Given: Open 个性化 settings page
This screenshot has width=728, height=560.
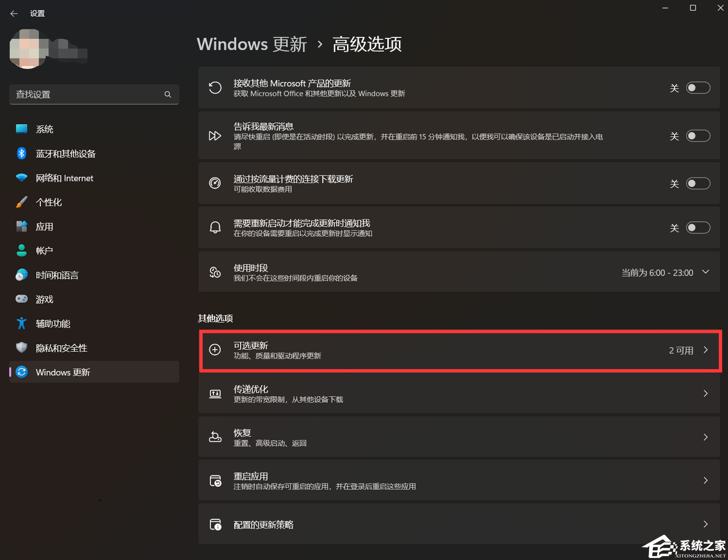Looking at the screenshot, I should tap(94, 202).
